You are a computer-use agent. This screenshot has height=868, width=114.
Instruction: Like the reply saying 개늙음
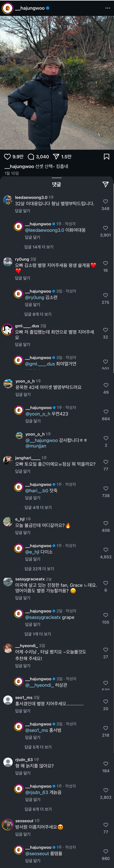(x=105, y=790)
